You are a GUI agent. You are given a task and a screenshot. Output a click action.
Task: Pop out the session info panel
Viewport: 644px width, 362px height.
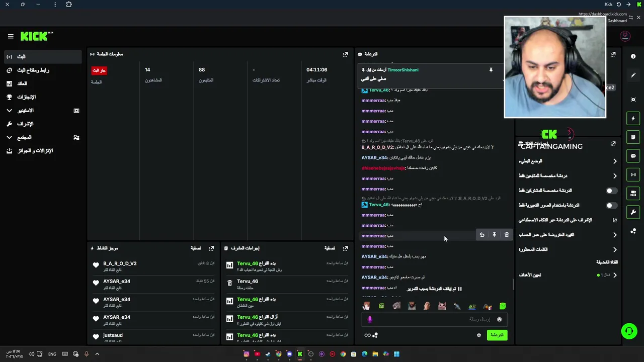pyautogui.click(x=345, y=54)
